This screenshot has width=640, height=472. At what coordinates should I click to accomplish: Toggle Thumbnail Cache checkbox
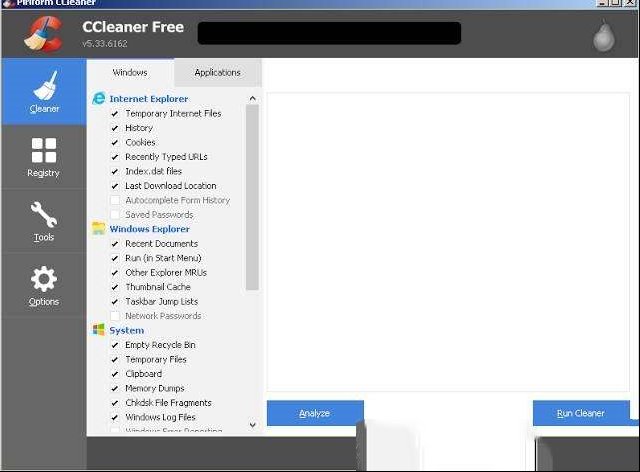(115, 287)
